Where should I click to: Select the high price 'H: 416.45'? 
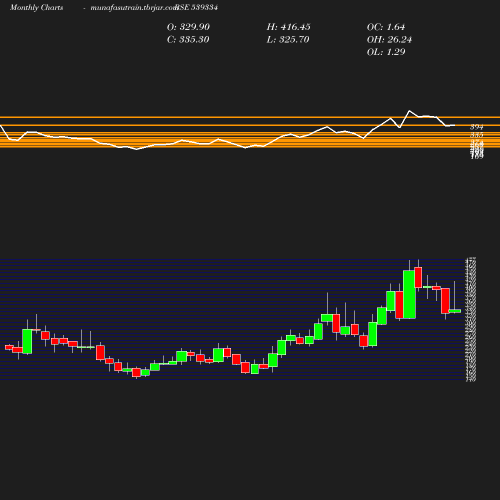click(x=289, y=27)
